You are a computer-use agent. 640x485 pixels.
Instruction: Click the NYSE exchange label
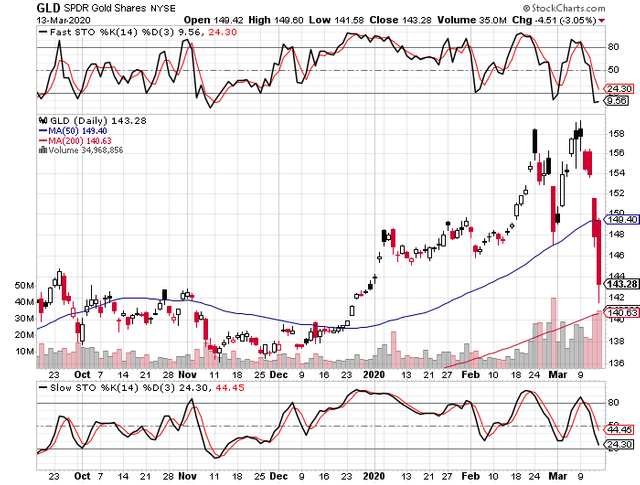(162, 8)
